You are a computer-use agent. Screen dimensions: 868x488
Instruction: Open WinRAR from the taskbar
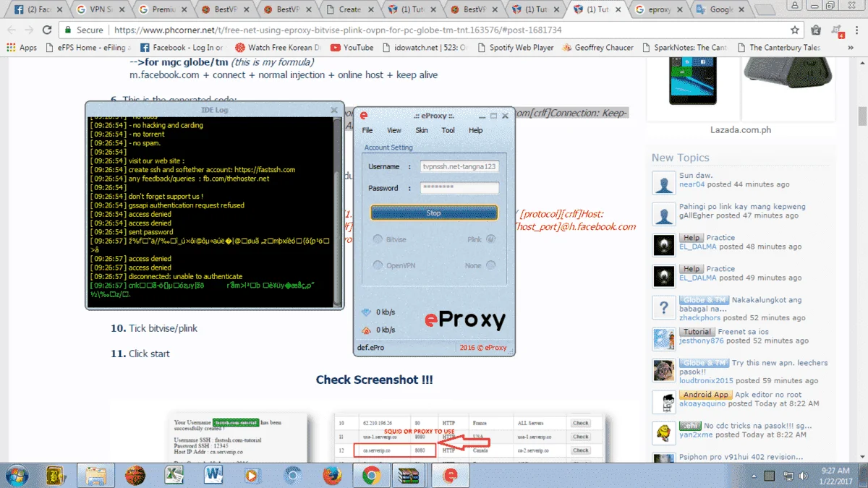tap(410, 476)
